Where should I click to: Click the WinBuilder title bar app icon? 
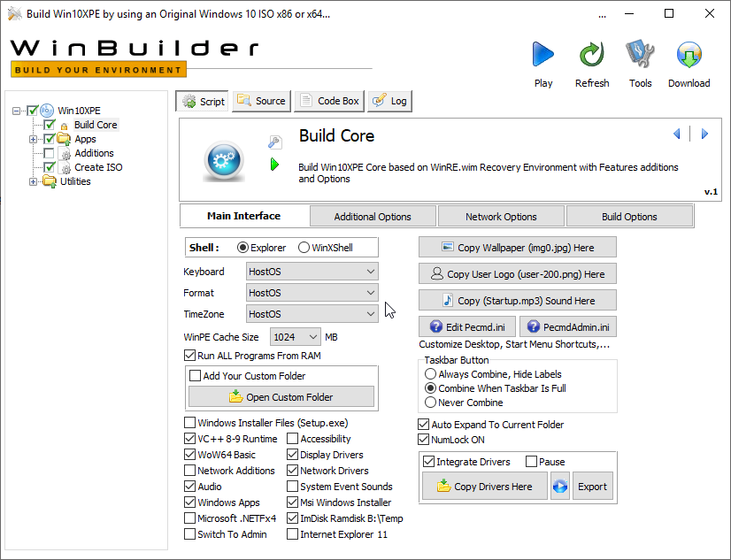(x=14, y=14)
